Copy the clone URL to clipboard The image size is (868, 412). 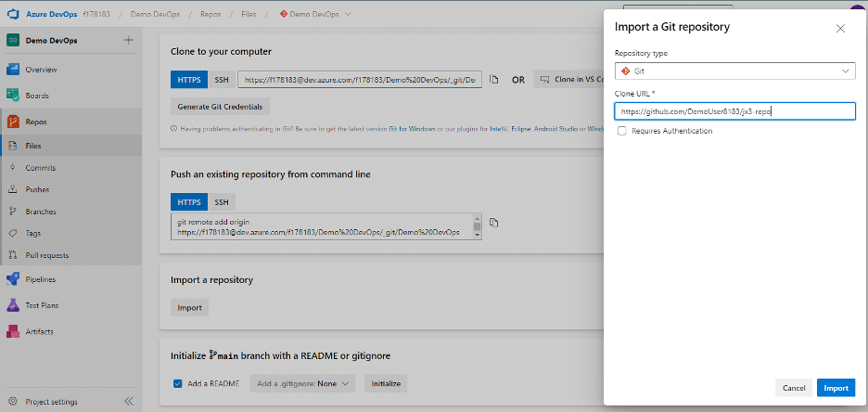(x=494, y=79)
